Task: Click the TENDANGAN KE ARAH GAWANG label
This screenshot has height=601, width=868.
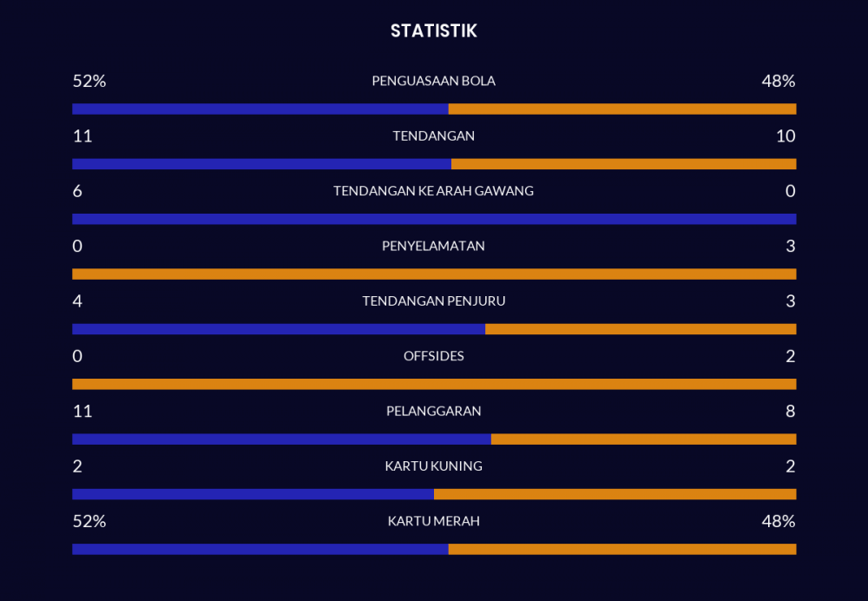Action: click(x=433, y=191)
